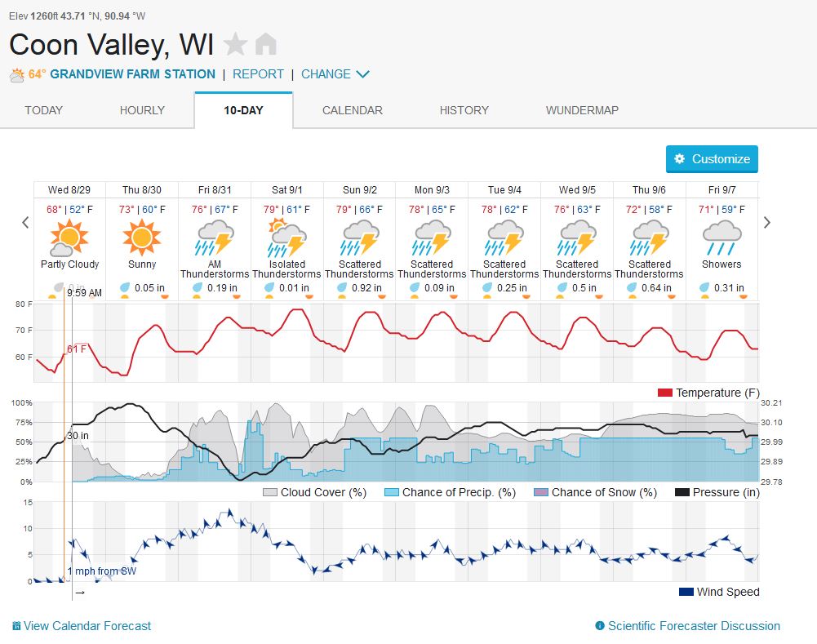Click the red Temperature legend swatch
The image size is (817, 644).
pos(665,393)
